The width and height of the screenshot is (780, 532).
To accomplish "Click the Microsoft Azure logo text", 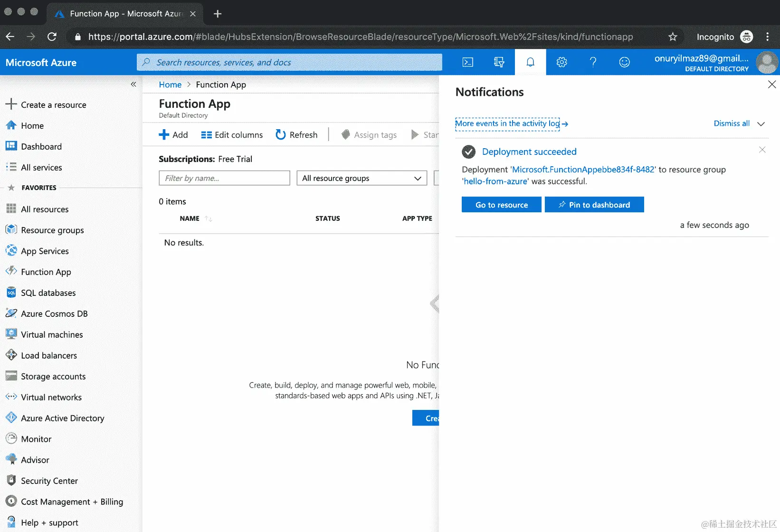I will [x=41, y=63].
